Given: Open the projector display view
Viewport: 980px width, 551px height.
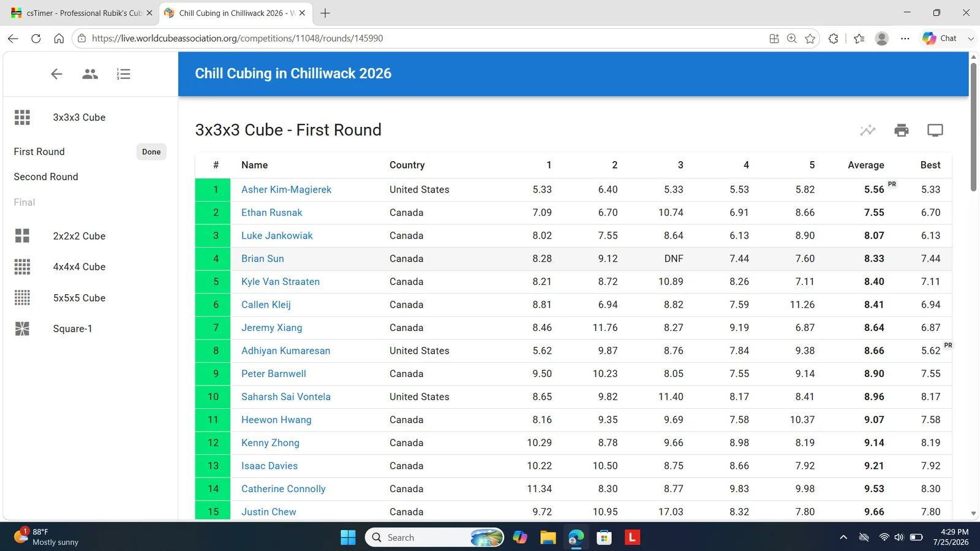Looking at the screenshot, I should [935, 130].
